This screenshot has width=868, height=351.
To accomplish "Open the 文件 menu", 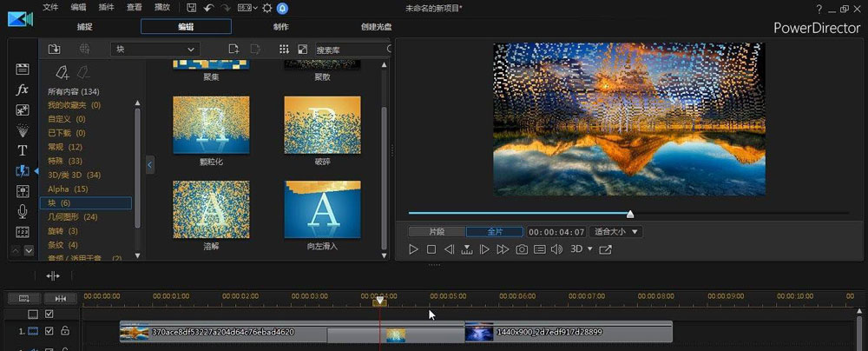I will pos(51,8).
